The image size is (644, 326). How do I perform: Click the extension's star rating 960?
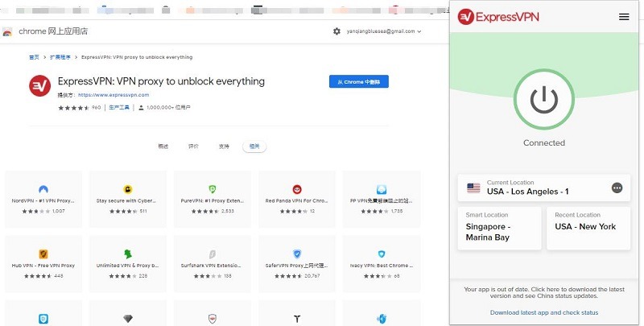[x=79, y=108]
